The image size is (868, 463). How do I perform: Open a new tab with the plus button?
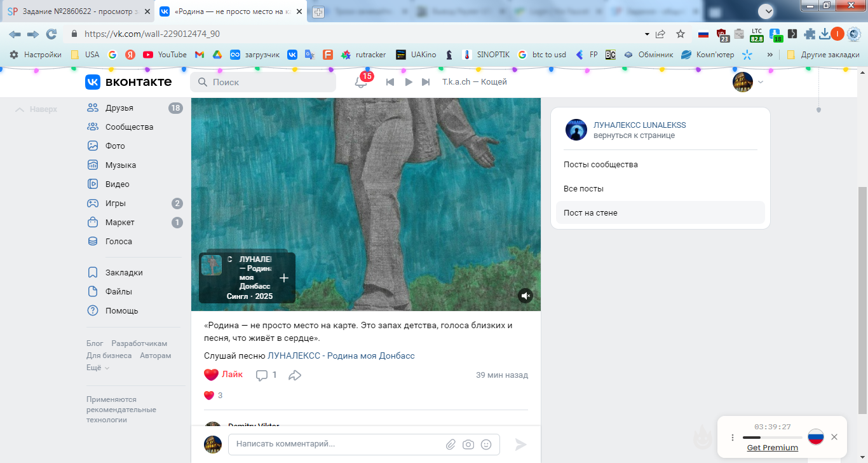(x=318, y=12)
